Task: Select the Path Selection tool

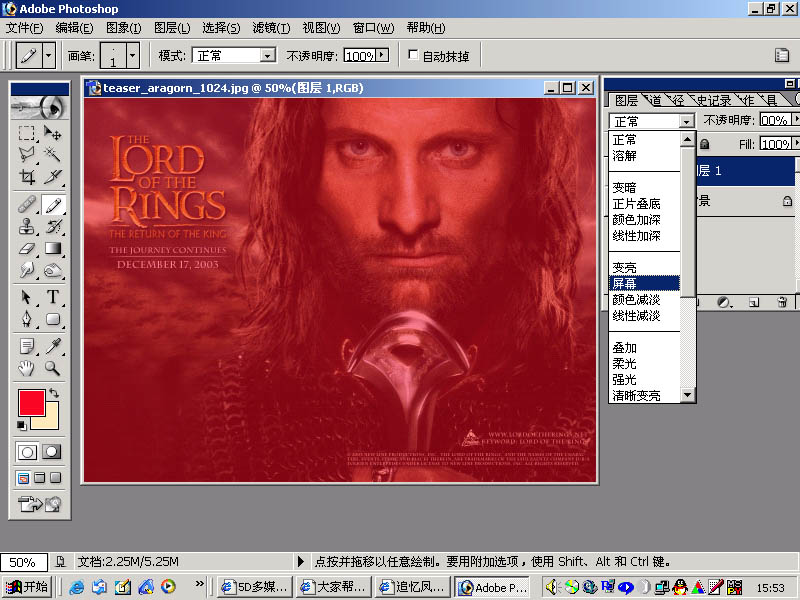Action: pos(27,297)
